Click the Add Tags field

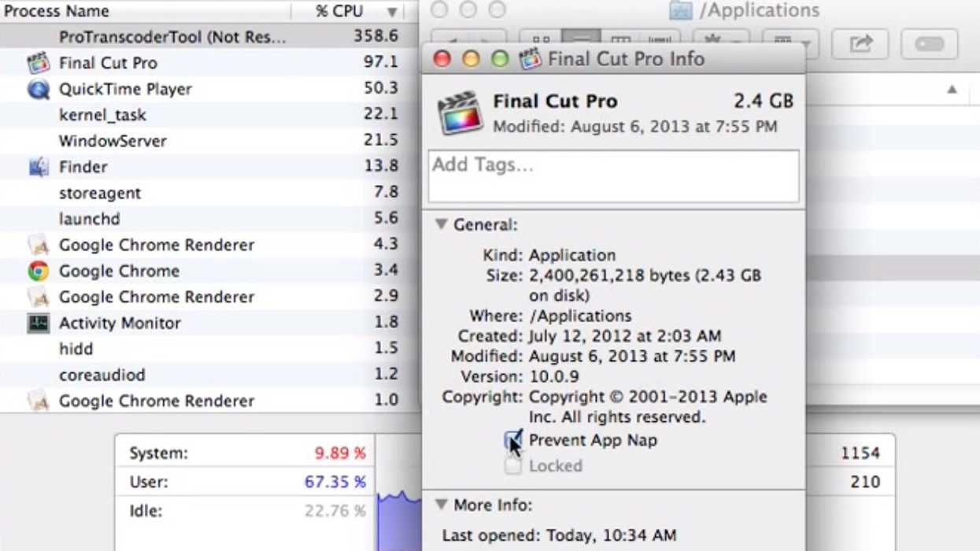tap(613, 176)
